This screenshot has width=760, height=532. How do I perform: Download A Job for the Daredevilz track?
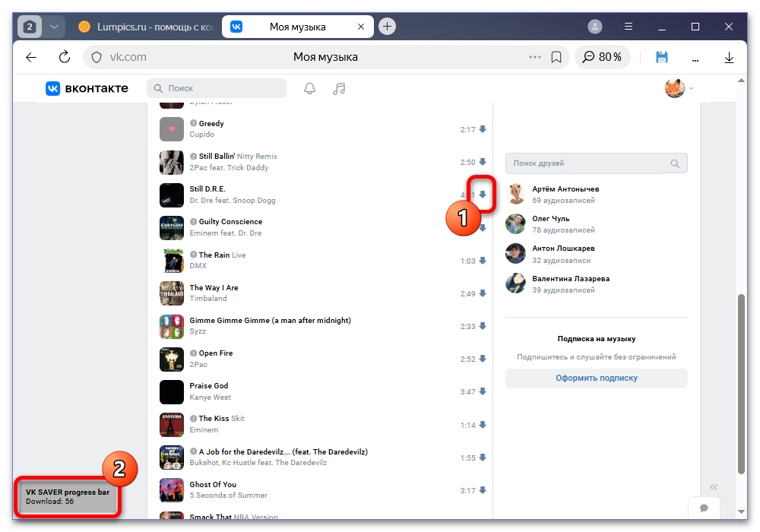483,458
